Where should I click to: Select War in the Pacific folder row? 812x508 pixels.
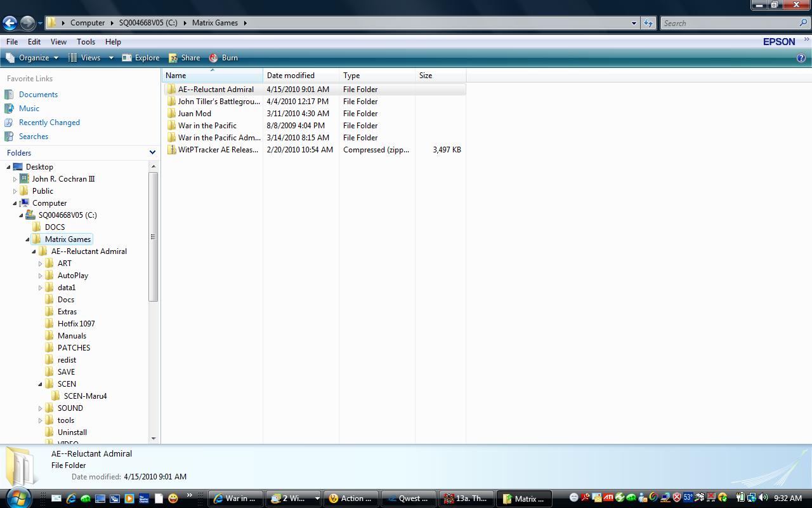click(x=315, y=126)
